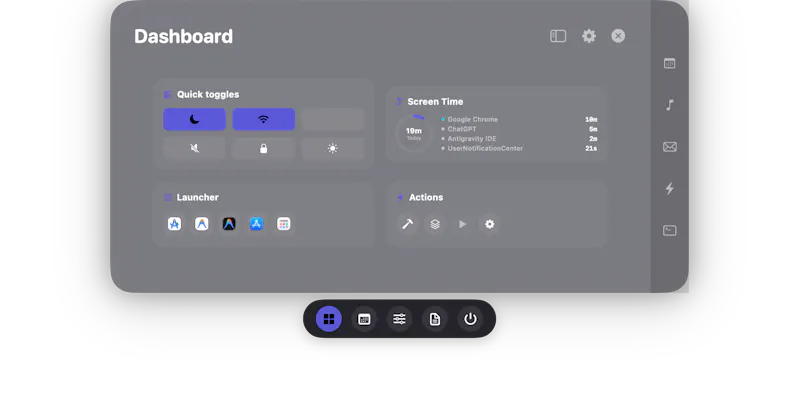Open Dashboard settings gear in the header
This screenshot has width=800, height=412.
pos(589,36)
